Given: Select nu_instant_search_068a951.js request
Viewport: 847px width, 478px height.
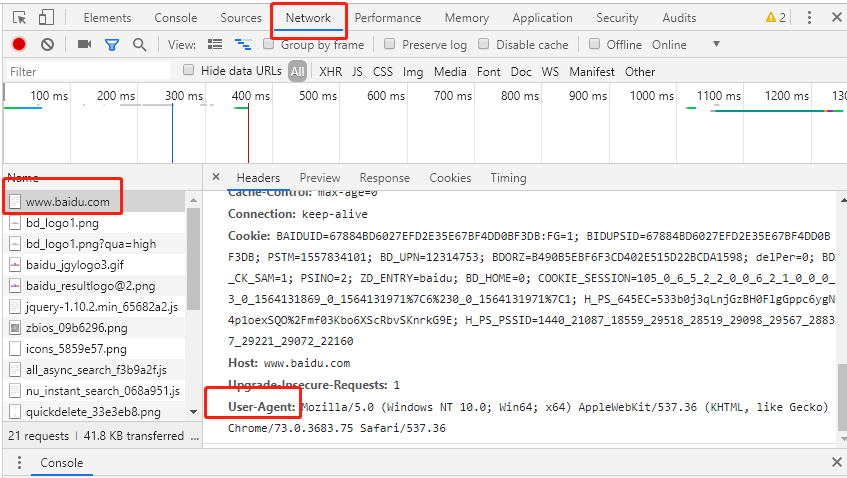Looking at the screenshot, I should 95,391.
